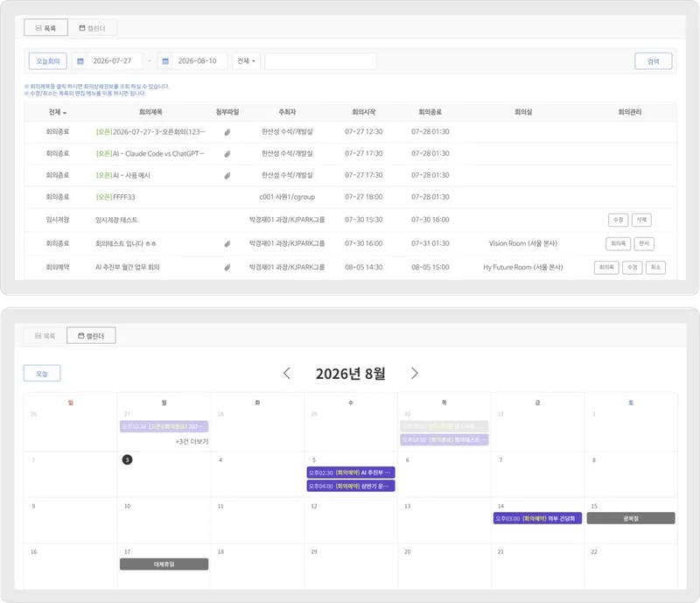Click the 검색 search button

(653, 61)
